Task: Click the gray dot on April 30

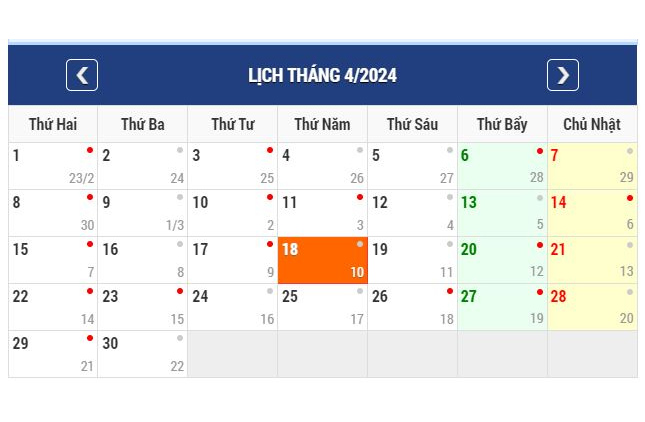Action: (x=180, y=338)
